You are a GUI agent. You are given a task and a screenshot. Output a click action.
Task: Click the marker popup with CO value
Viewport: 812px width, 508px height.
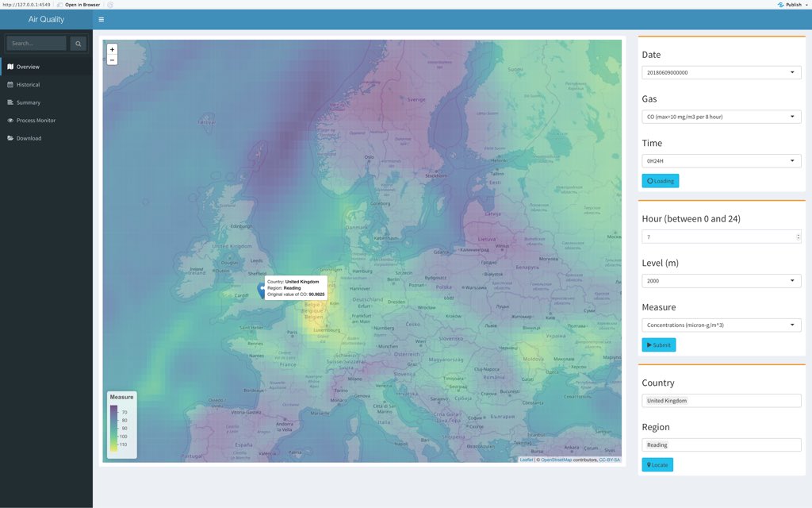click(296, 287)
